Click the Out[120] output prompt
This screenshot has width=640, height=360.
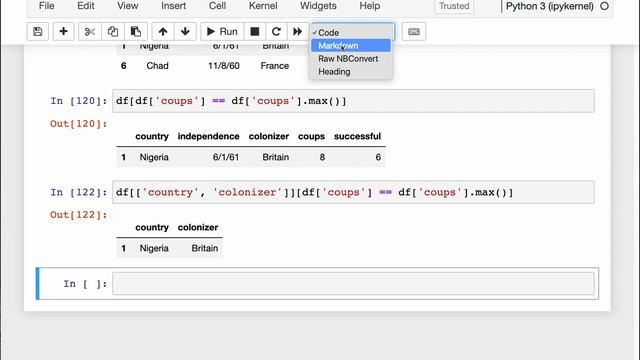pyautogui.click(x=79, y=124)
